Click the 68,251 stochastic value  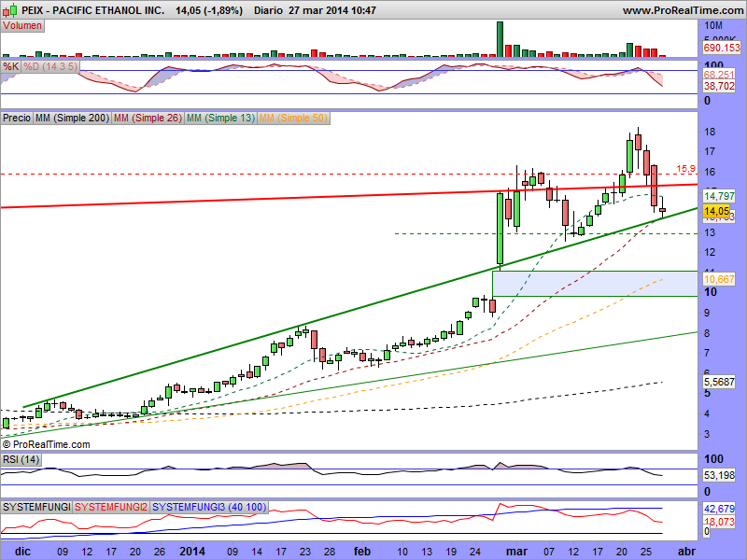(x=719, y=75)
